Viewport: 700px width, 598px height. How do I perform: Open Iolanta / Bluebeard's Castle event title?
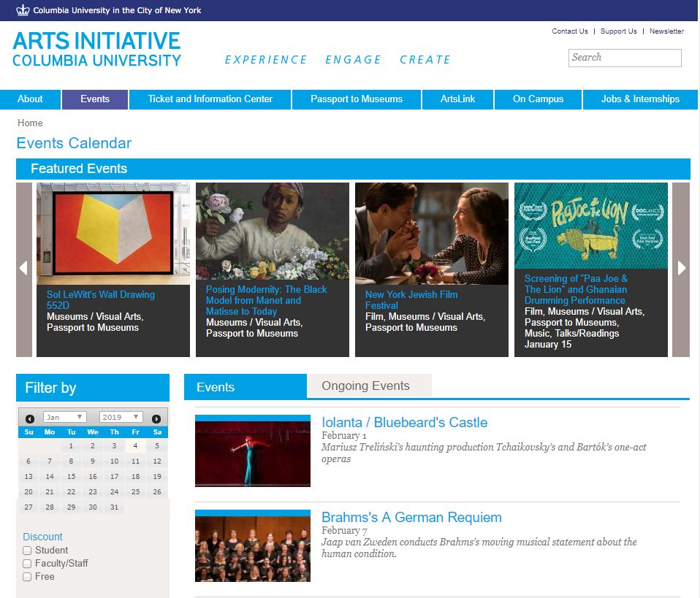[x=405, y=422]
